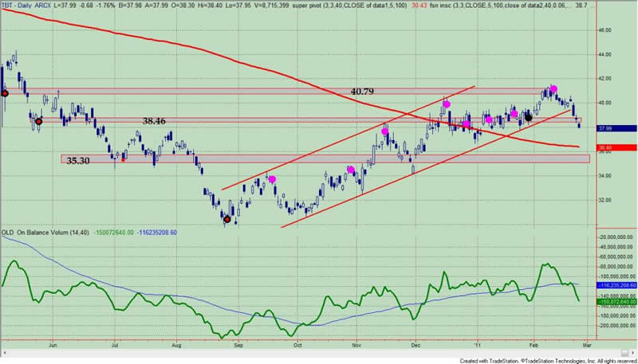Click the black pivot dot on the 38.46 line
The height and width of the screenshot is (364, 638).
[38, 121]
